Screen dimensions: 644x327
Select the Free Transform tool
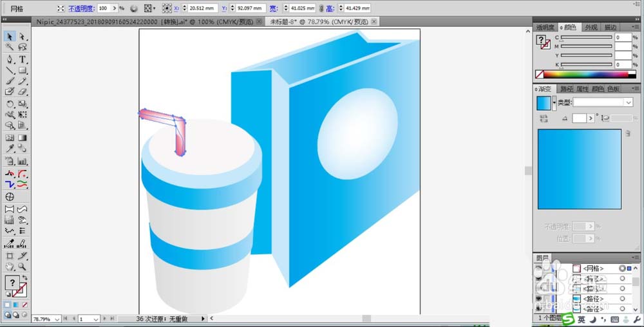[22, 115]
